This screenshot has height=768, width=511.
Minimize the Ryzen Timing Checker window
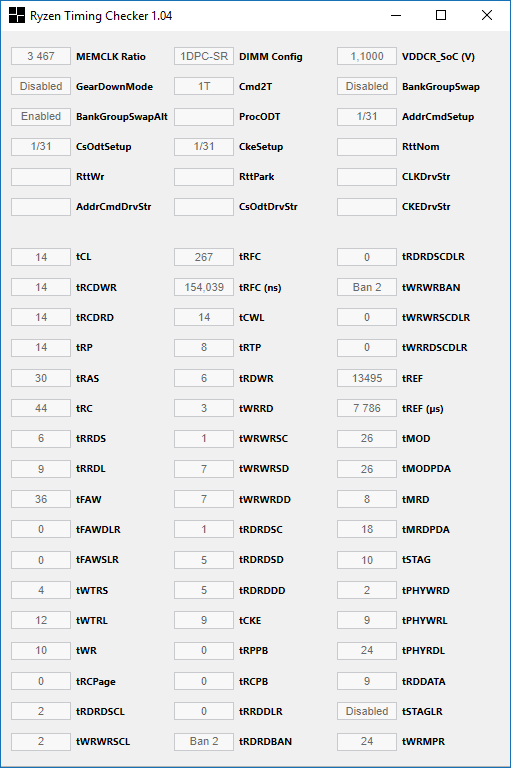pos(396,16)
